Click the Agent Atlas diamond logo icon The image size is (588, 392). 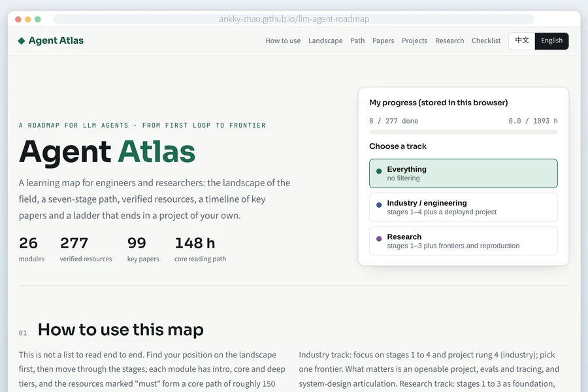coord(22,41)
